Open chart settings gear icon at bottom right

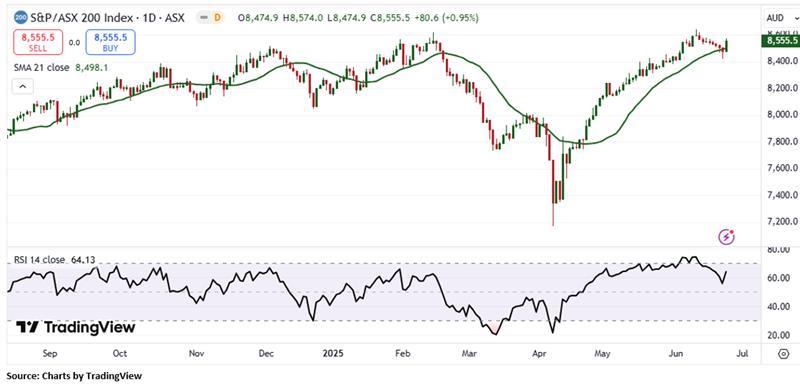point(784,354)
